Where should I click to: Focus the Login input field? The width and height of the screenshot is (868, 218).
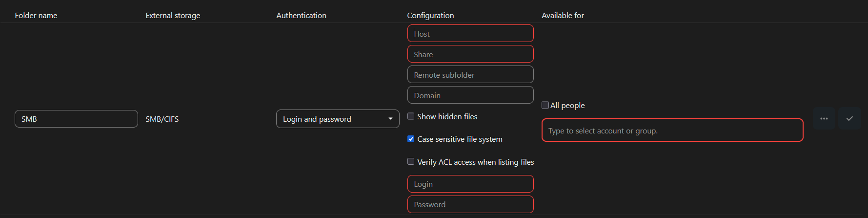[x=470, y=184]
